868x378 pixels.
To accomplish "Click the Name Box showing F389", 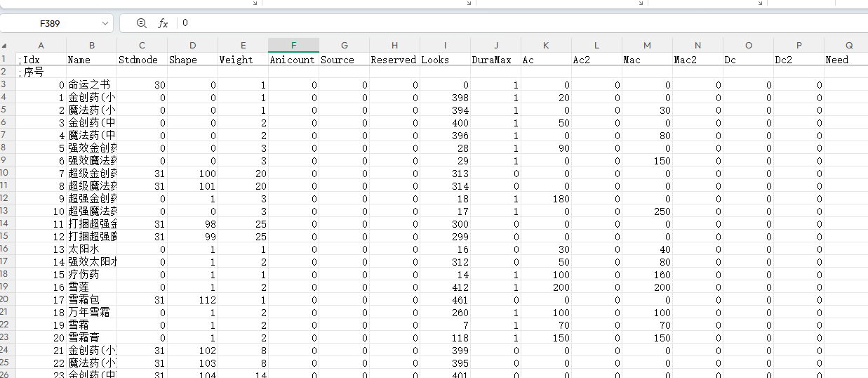I will pyautogui.click(x=56, y=23).
